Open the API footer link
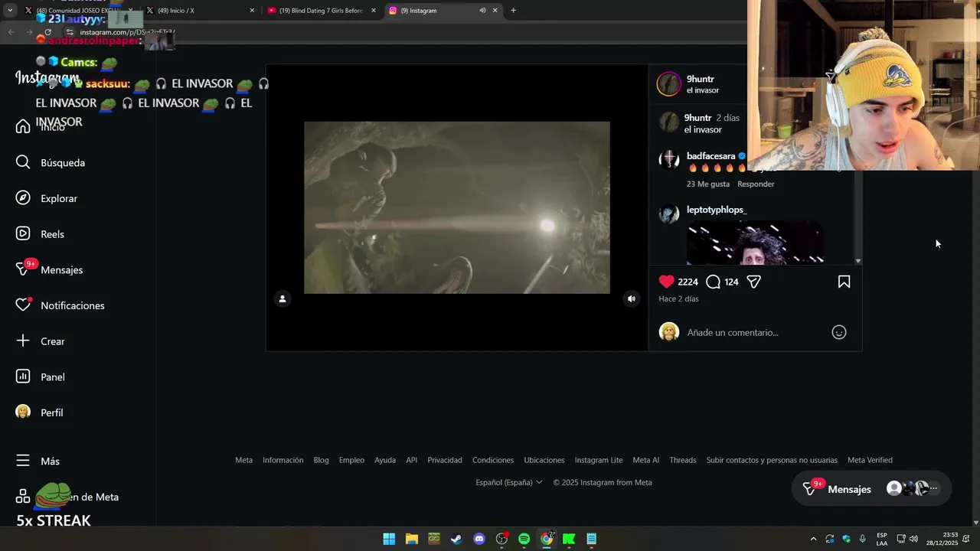Viewport: 980px width, 551px height. point(411,460)
